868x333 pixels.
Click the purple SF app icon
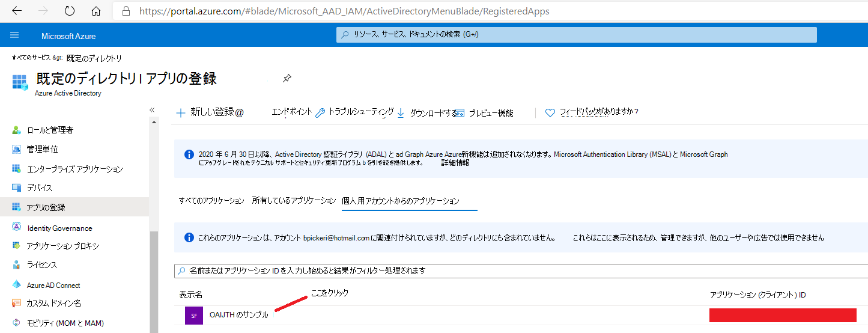point(194,315)
